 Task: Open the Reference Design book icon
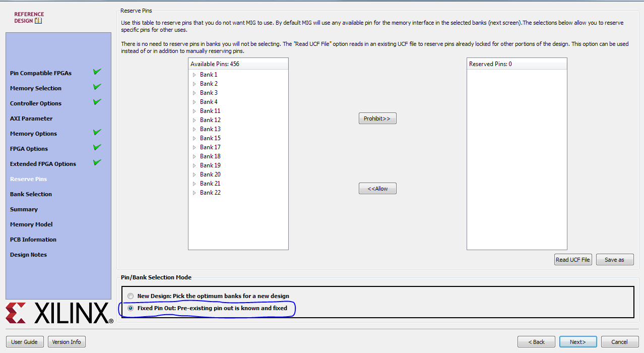[x=38, y=21]
